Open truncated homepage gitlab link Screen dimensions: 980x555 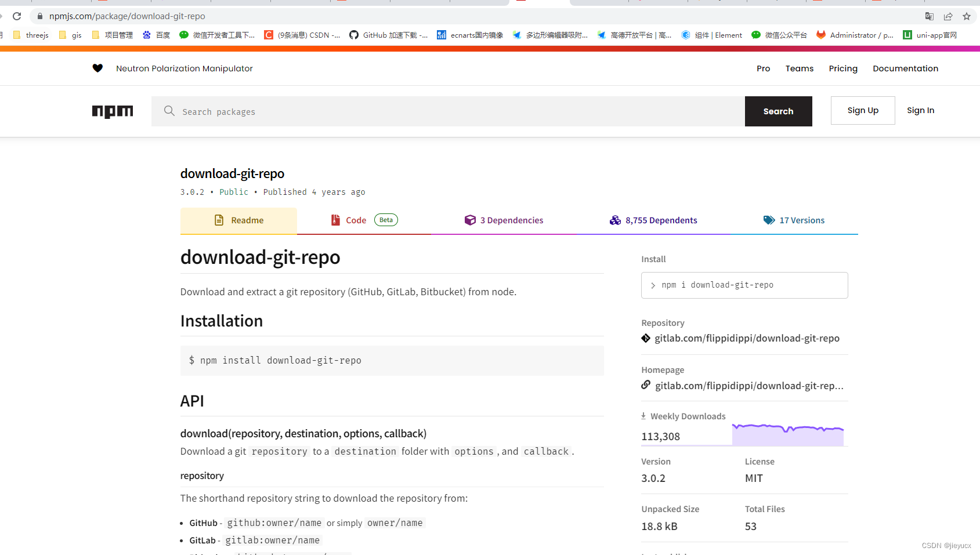point(749,386)
